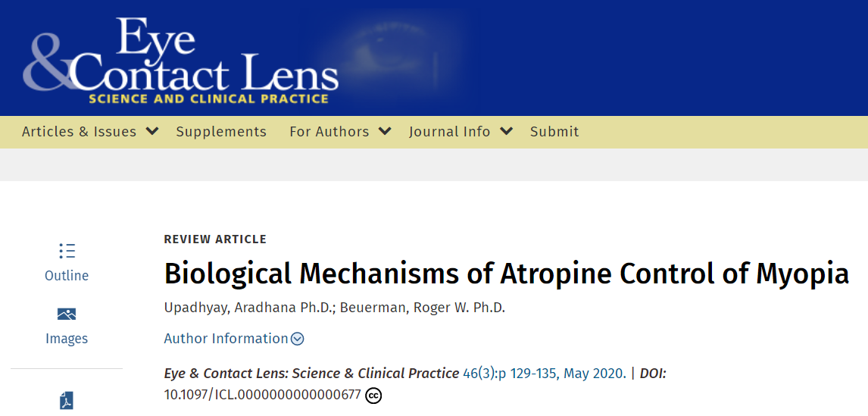Click the Images label in the sidebar

[x=67, y=339]
